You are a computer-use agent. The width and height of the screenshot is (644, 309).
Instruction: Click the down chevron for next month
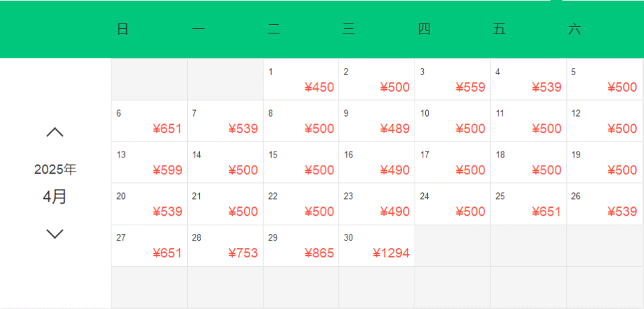pyautogui.click(x=54, y=233)
